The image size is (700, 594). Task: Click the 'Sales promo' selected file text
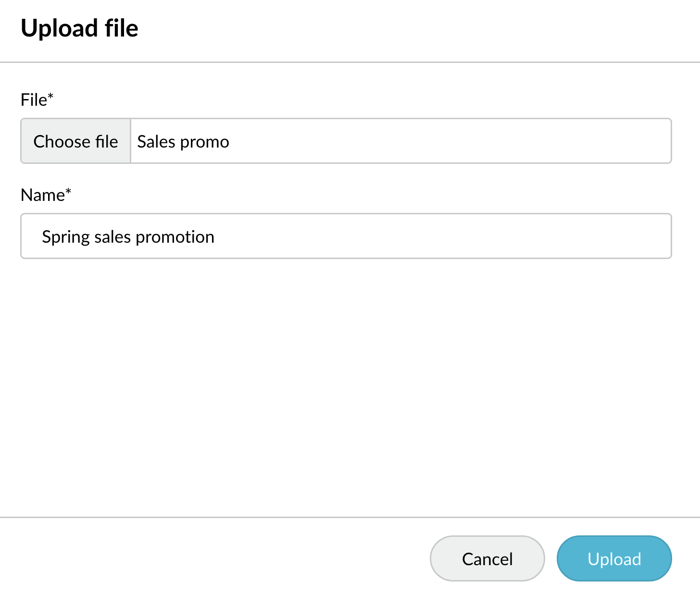[x=183, y=142]
